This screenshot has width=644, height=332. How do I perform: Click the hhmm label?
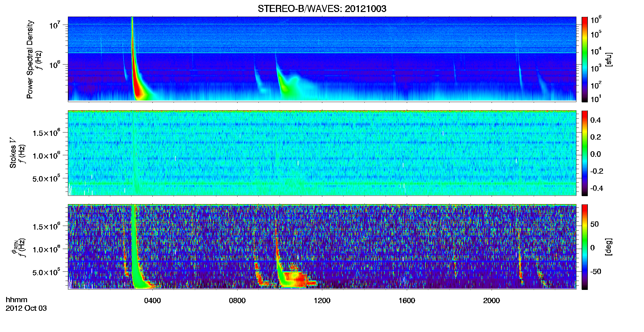click(x=16, y=300)
